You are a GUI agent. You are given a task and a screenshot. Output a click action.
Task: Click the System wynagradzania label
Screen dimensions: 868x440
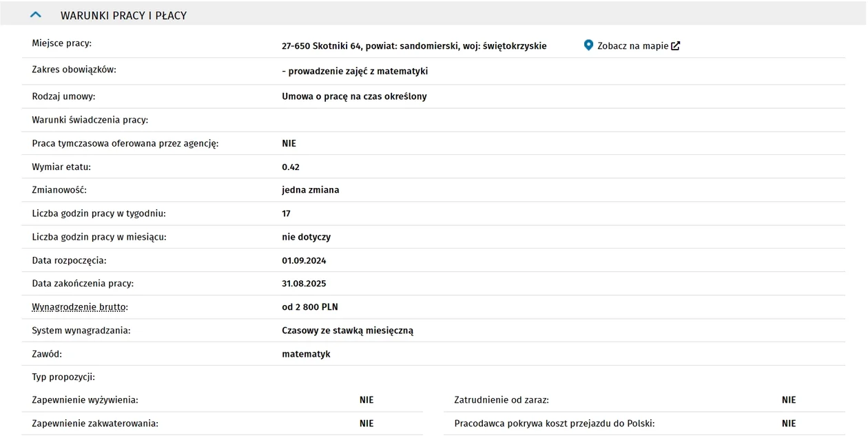(x=81, y=331)
